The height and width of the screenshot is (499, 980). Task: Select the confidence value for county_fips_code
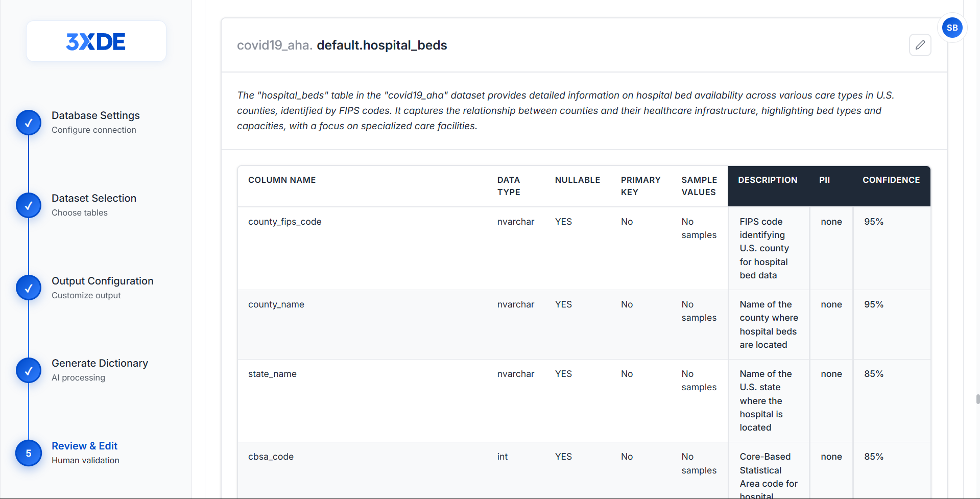click(874, 222)
